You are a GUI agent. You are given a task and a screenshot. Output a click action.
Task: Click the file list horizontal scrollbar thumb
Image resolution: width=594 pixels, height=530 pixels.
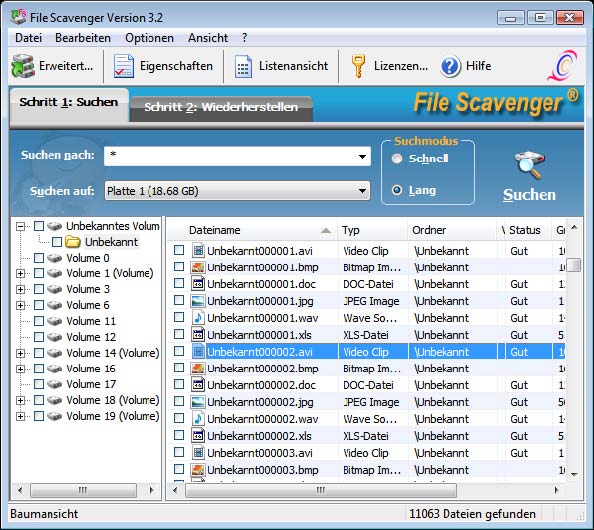tap(321, 490)
